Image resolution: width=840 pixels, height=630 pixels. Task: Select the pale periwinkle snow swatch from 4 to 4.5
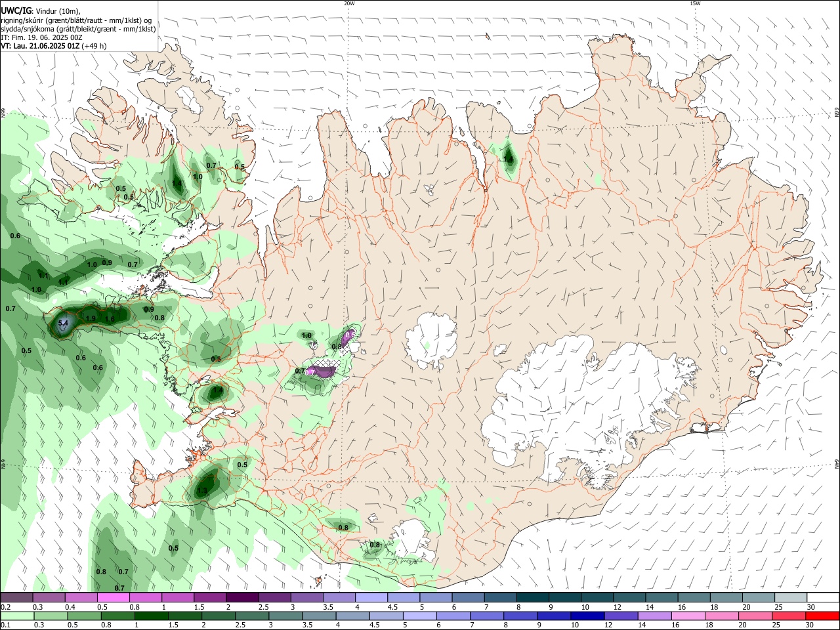point(371,597)
